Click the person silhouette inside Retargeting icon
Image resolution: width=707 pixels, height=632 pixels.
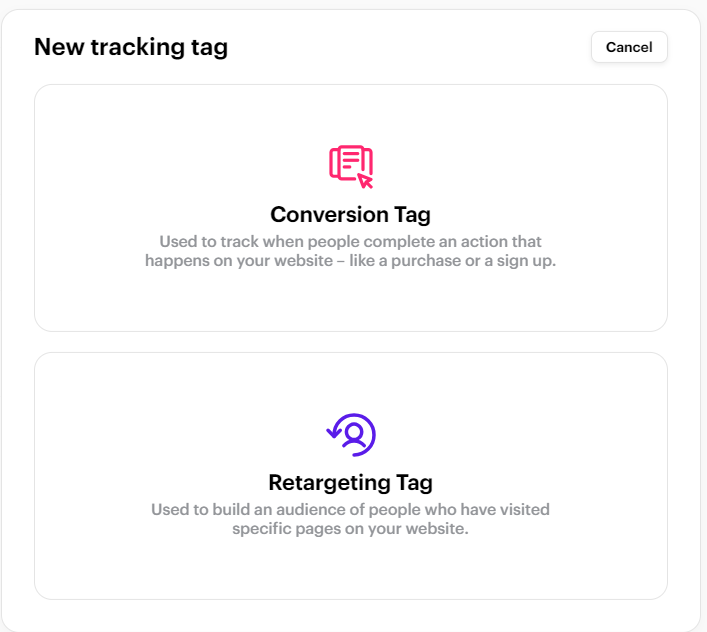coord(354,435)
